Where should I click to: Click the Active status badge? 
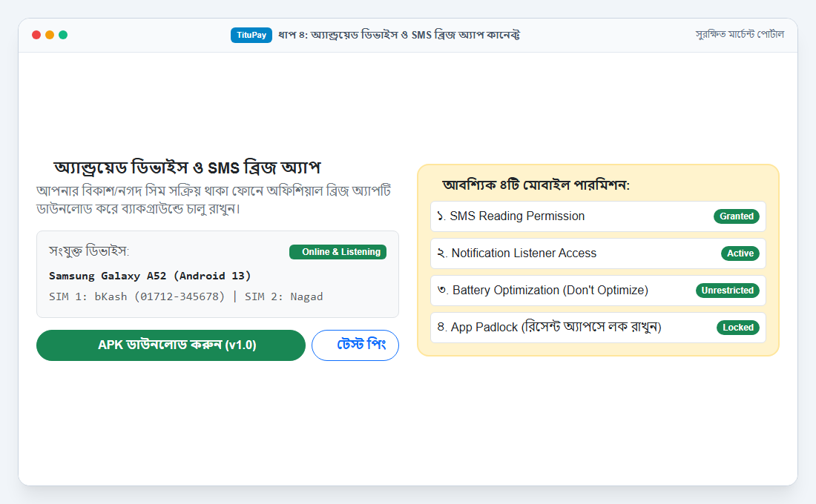point(740,253)
